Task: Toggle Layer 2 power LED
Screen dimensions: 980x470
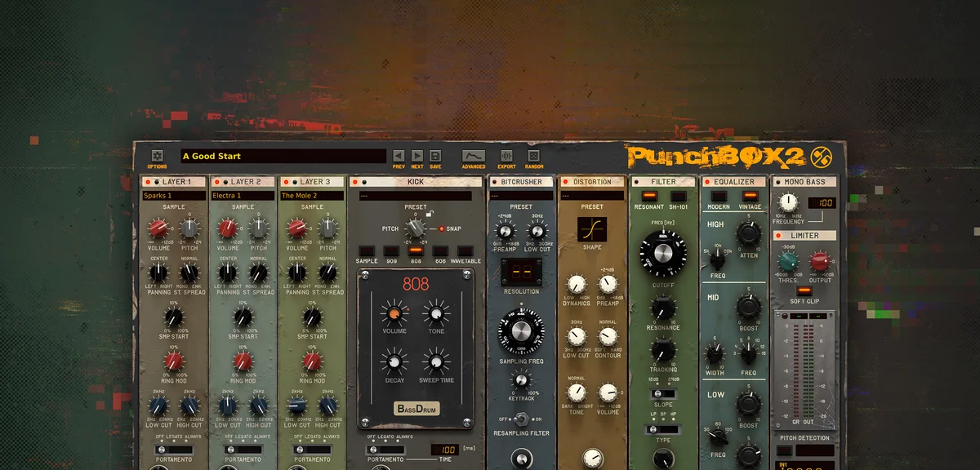Action: click(216, 182)
